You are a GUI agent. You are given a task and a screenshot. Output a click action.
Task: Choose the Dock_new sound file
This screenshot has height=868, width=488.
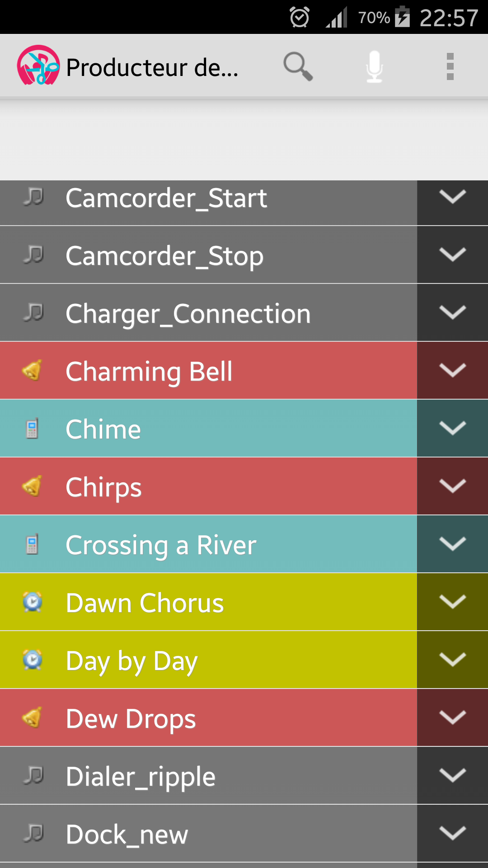click(208, 834)
